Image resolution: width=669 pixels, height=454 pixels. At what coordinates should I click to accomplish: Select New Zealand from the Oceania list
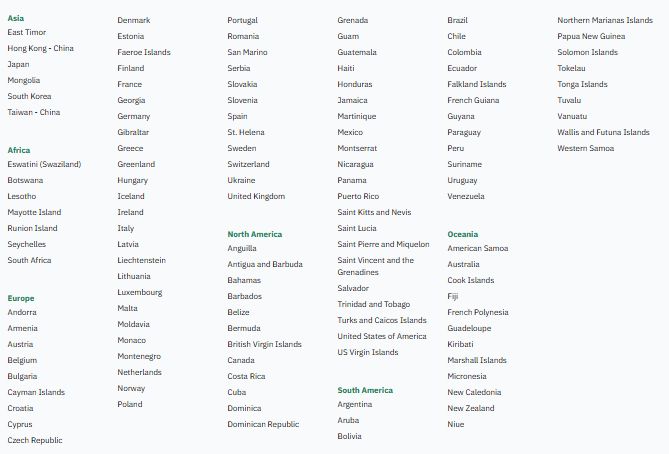pyautogui.click(x=471, y=408)
